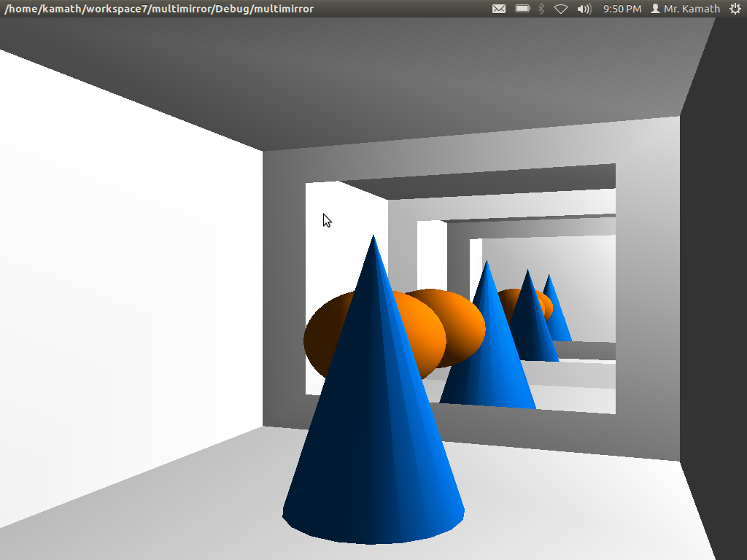Click the Bluetooth indicator icon

[541, 9]
